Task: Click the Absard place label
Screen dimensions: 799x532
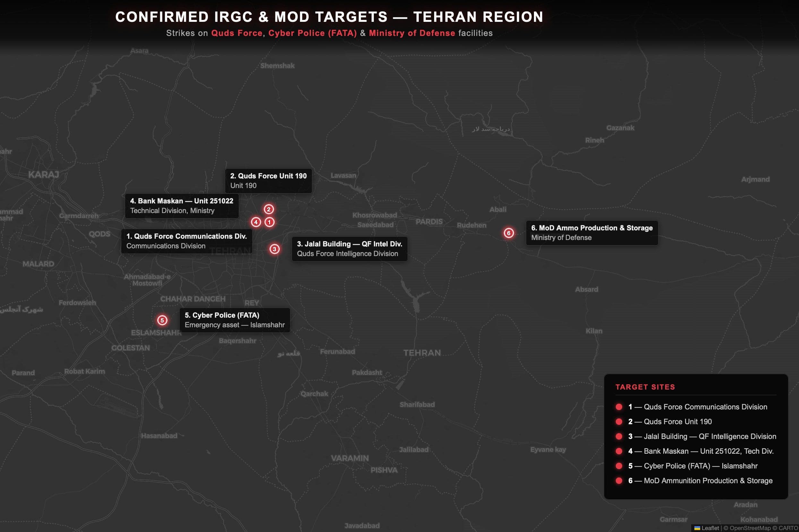Action: click(x=587, y=289)
